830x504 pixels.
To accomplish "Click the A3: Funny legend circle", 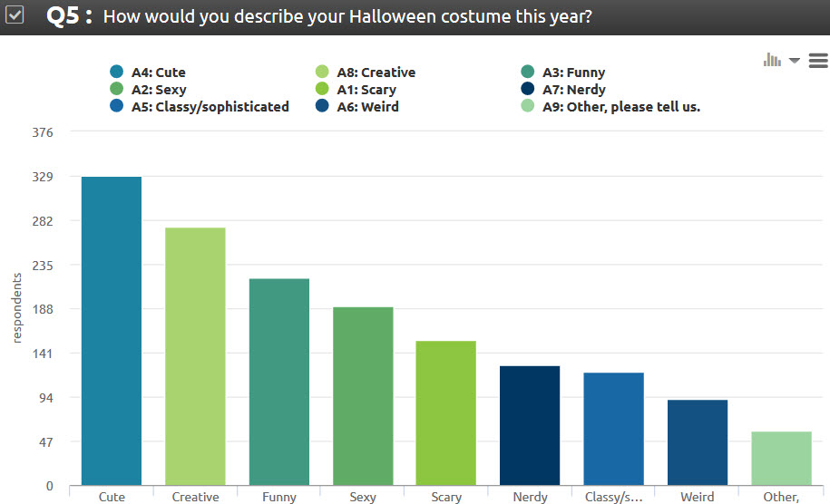I will tap(527, 72).
